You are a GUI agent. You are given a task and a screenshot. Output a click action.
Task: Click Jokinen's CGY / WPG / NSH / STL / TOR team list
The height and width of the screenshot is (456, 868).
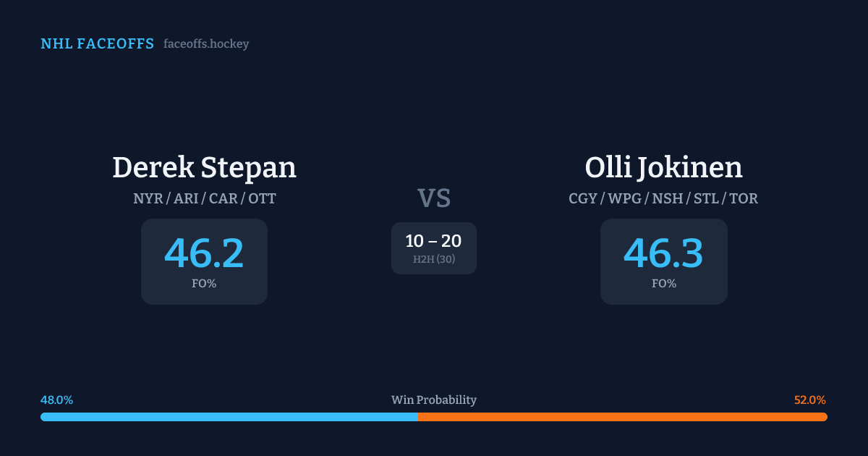(663, 198)
